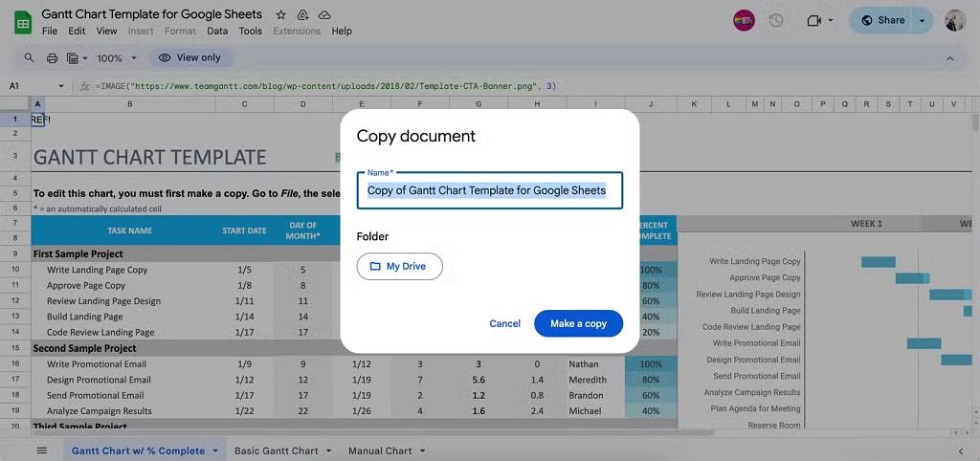
Task: Open Manual Chart tab menu arrow
Action: click(x=422, y=450)
